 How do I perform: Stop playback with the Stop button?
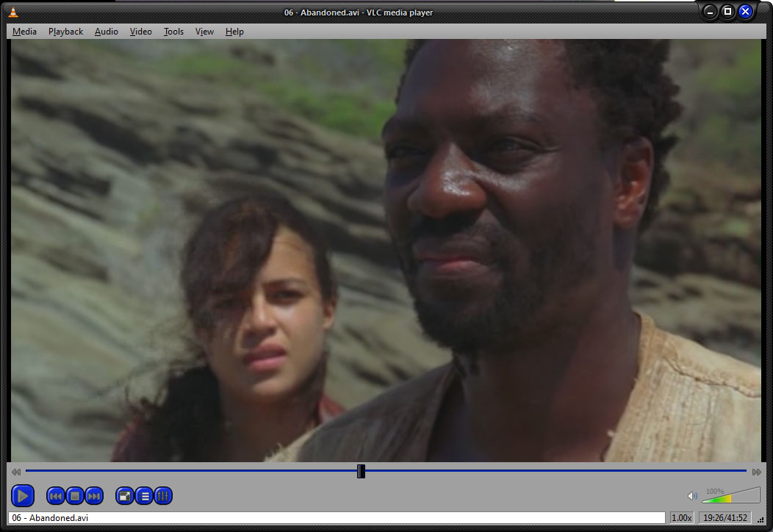pos(75,495)
